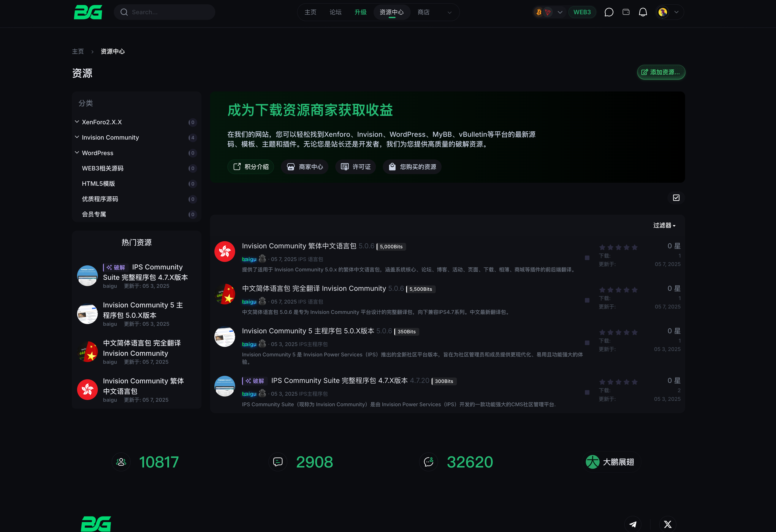Screen dimensions: 776x532
Task: Click the 5,500Bits price label
Action: point(421,289)
